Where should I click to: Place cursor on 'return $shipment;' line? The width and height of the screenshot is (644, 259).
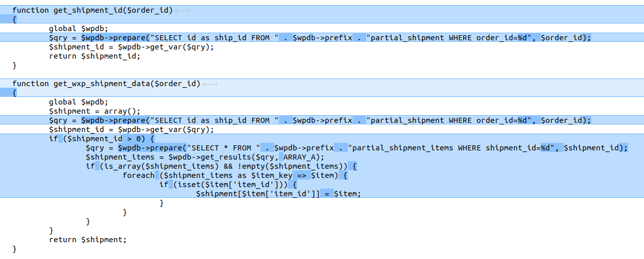[x=87, y=240]
